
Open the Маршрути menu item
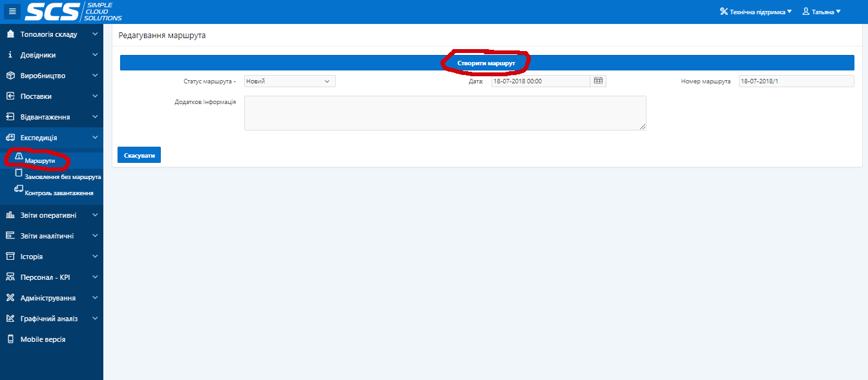pyautogui.click(x=40, y=160)
